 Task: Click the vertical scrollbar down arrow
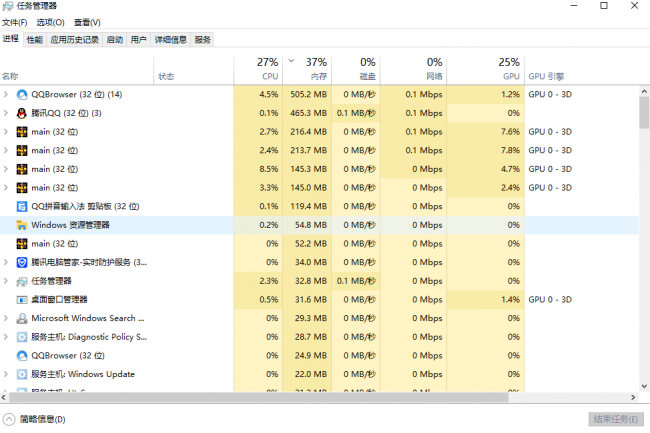point(644,386)
